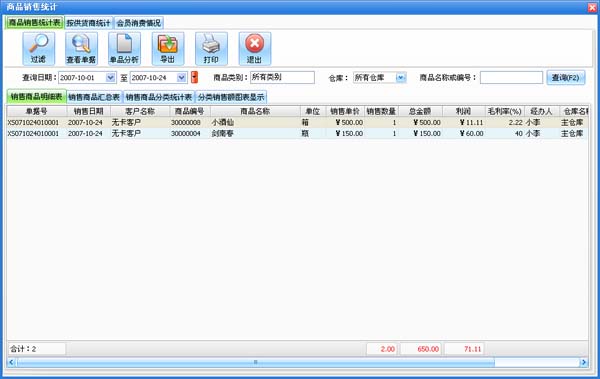Click the small red date-range arrow button

tap(194, 77)
